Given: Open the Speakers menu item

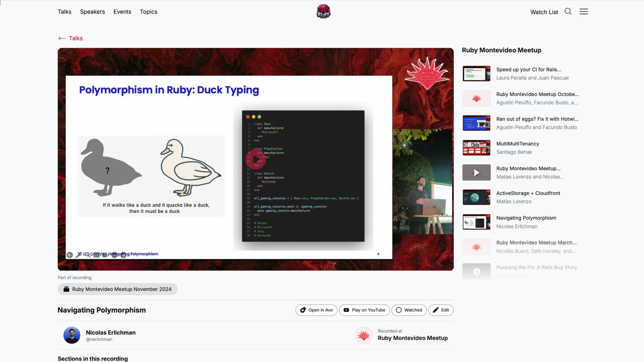Looking at the screenshot, I should coord(92,12).
